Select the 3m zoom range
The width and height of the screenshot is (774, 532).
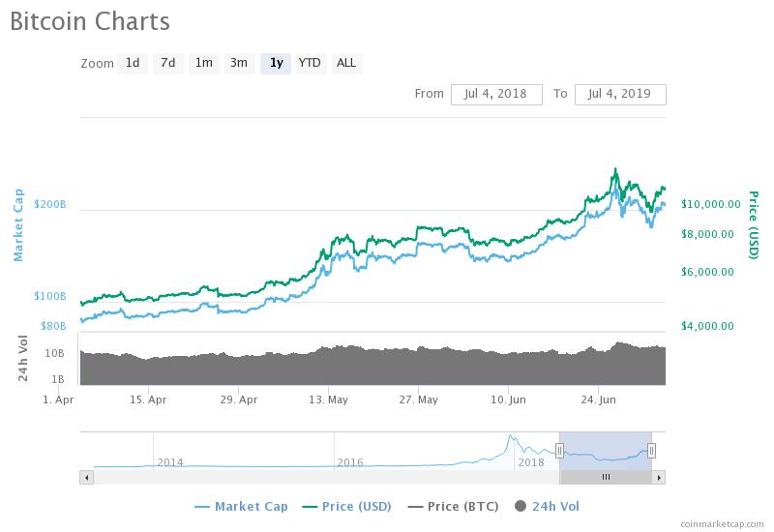[x=239, y=63]
